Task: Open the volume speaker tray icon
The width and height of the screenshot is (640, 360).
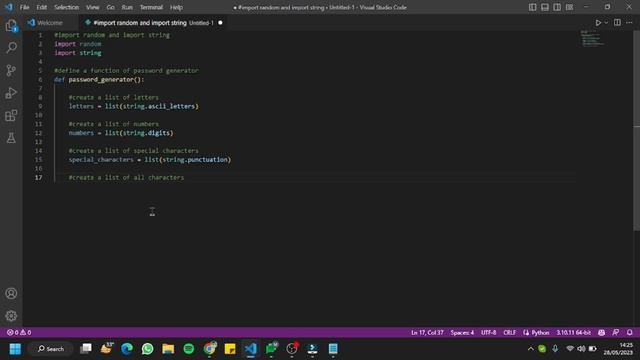Action: pyautogui.click(x=581, y=349)
